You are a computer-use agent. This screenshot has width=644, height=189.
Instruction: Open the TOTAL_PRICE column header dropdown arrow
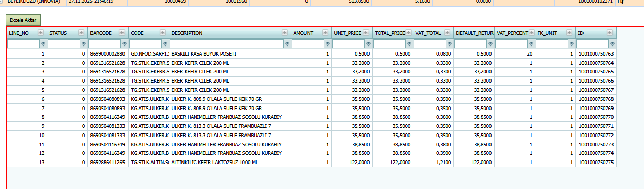point(407,33)
